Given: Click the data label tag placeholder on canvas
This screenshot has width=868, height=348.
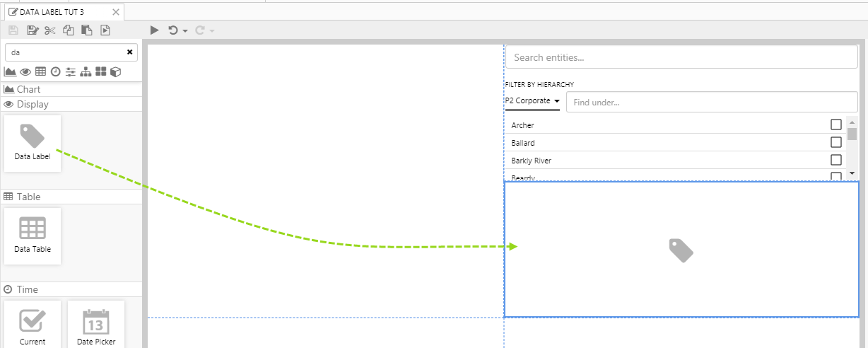Looking at the screenshot, I should [681, 250].
